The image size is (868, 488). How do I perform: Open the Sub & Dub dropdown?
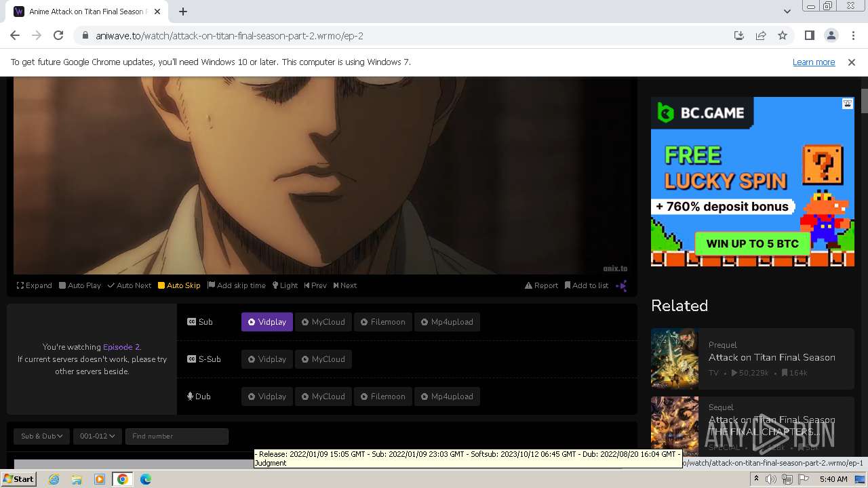pyautogui.click(x=41, y=436)
